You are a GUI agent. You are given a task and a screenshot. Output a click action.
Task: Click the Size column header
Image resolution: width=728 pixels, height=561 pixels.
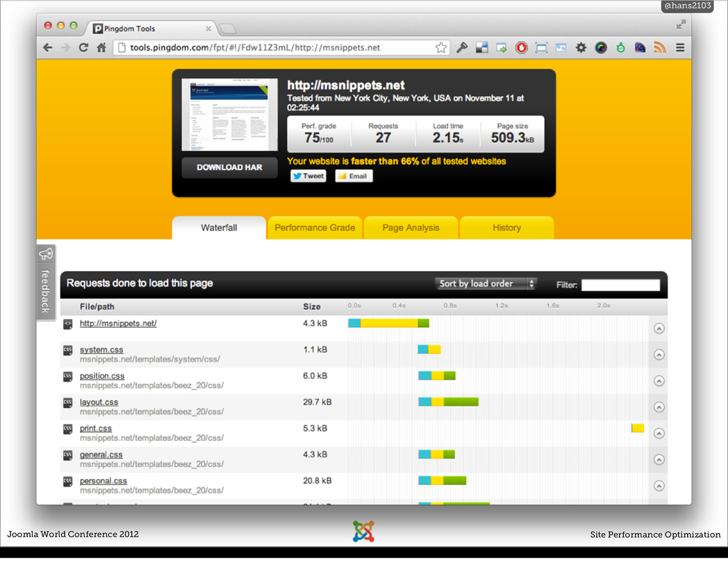click(312, 307)
